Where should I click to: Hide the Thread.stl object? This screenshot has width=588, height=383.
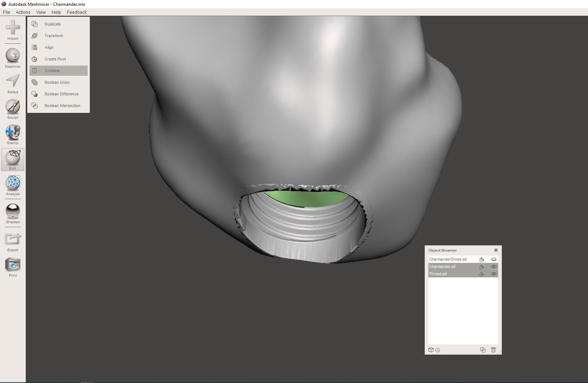coord(494,274)
